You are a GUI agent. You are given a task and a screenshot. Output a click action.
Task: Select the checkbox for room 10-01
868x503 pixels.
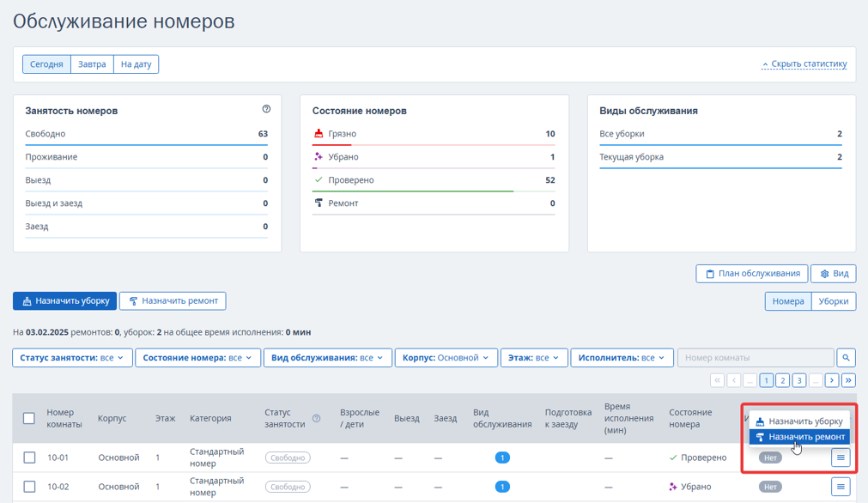click(29, 458)
